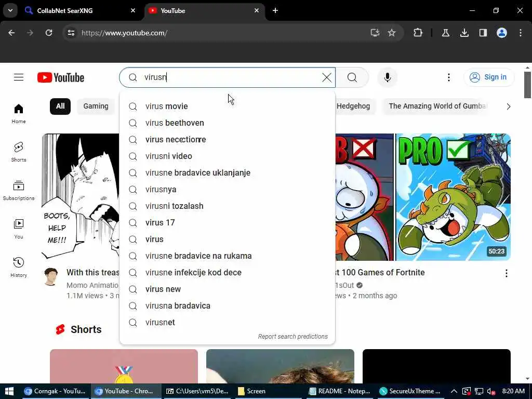Image resolution: width=532 pixels, height=399 pixels.
Task: Open Subscriptions in sidebar
Action: (19, 190)
